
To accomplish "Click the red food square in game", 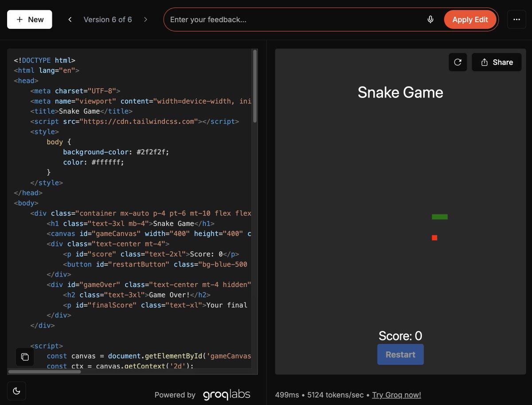I will coord(434,238).
